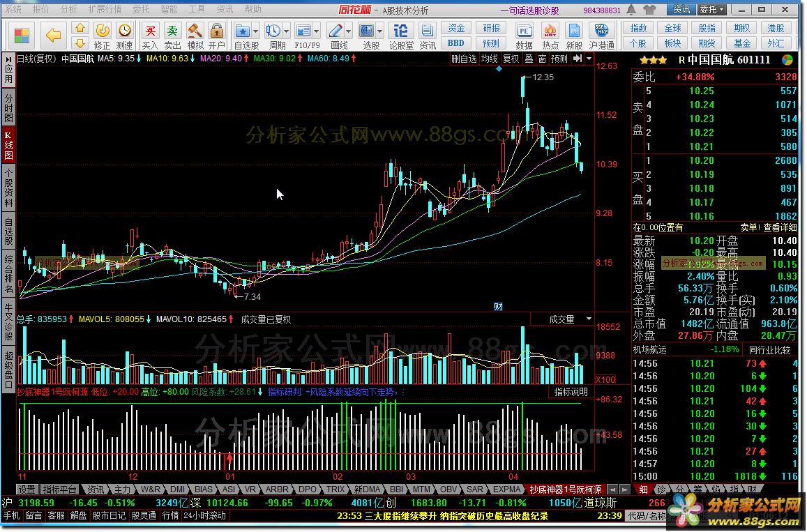
Task: Go back with the yellow left arrow
Action: [53, 35]
